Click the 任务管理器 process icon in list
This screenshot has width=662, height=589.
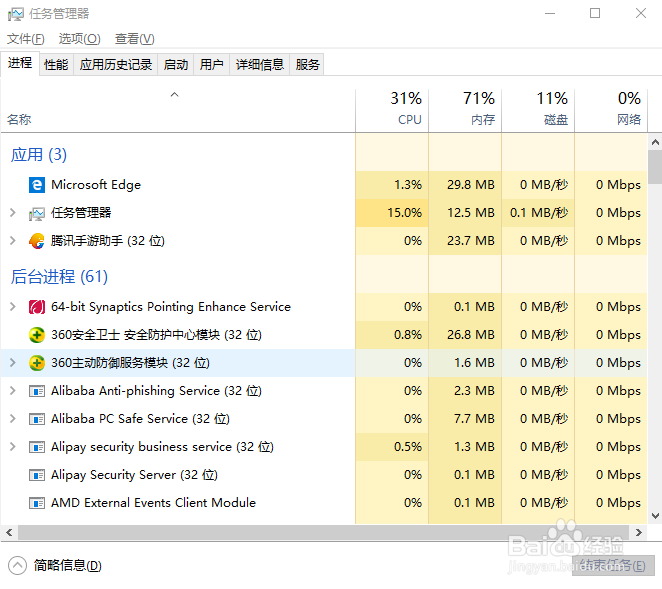pyautogui.click(x=37, y=214)
